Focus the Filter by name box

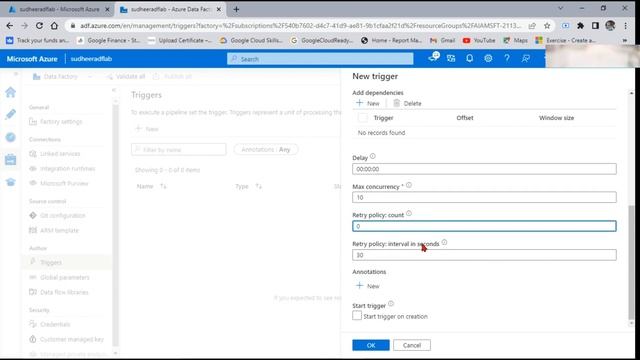[178, 150]
